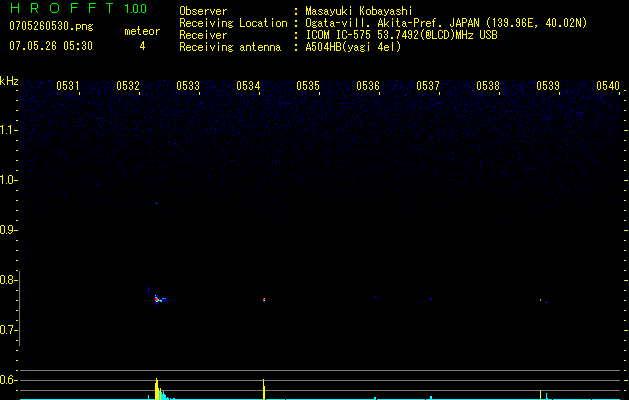Screen dimensions: 629x400
Task: Click the 'Receiving antenna' label
Action: [x=230, y=47]
